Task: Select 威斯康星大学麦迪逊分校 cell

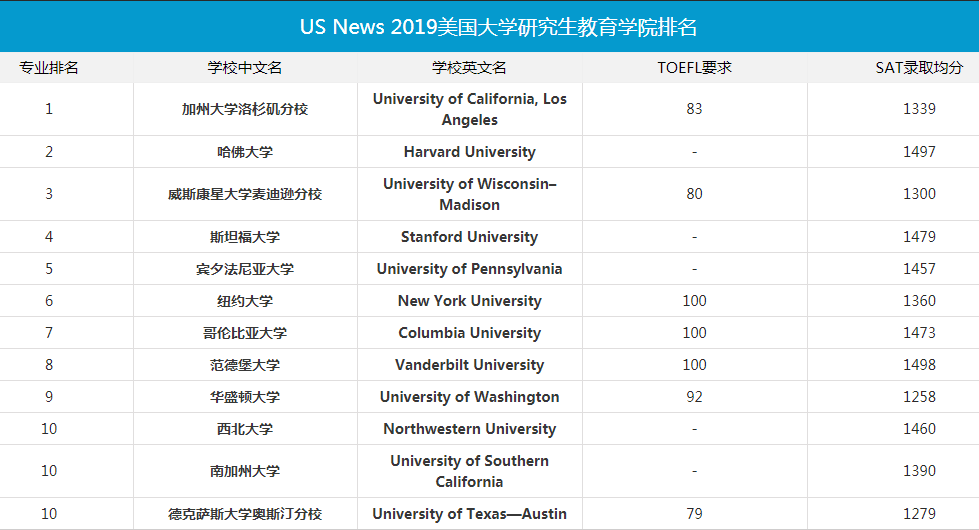Action: [245, 194]
